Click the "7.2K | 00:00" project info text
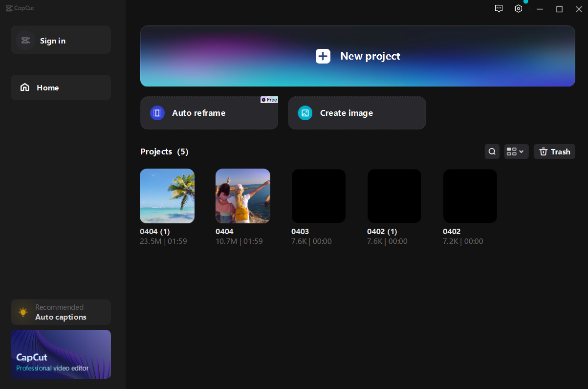This screenshot has height=389, width=588. 463,241
